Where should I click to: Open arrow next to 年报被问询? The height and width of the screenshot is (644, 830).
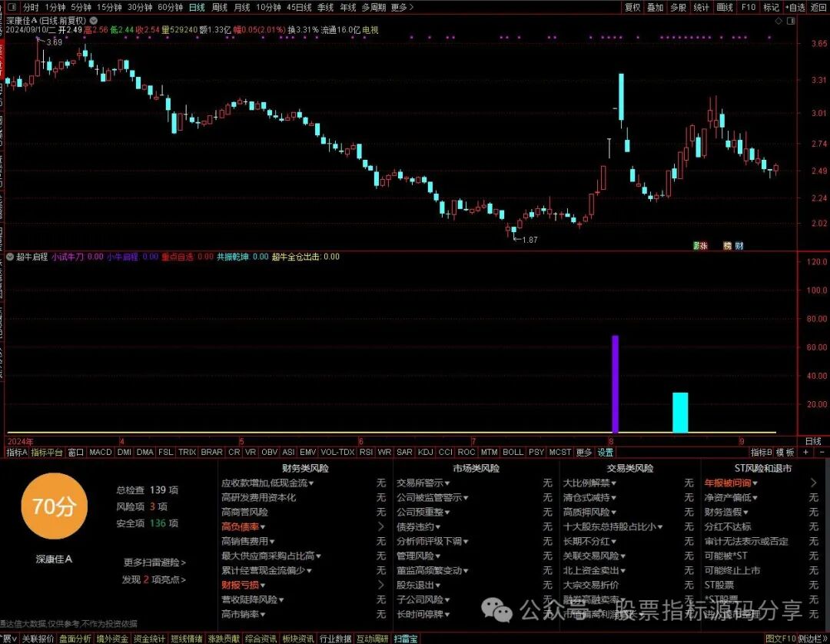(814, 483)
